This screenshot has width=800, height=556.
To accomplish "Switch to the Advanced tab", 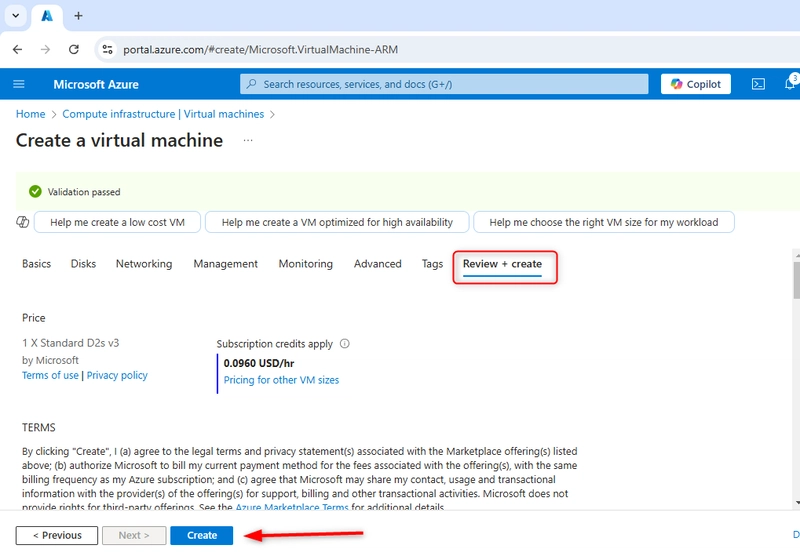I will (x=378, y=264).
